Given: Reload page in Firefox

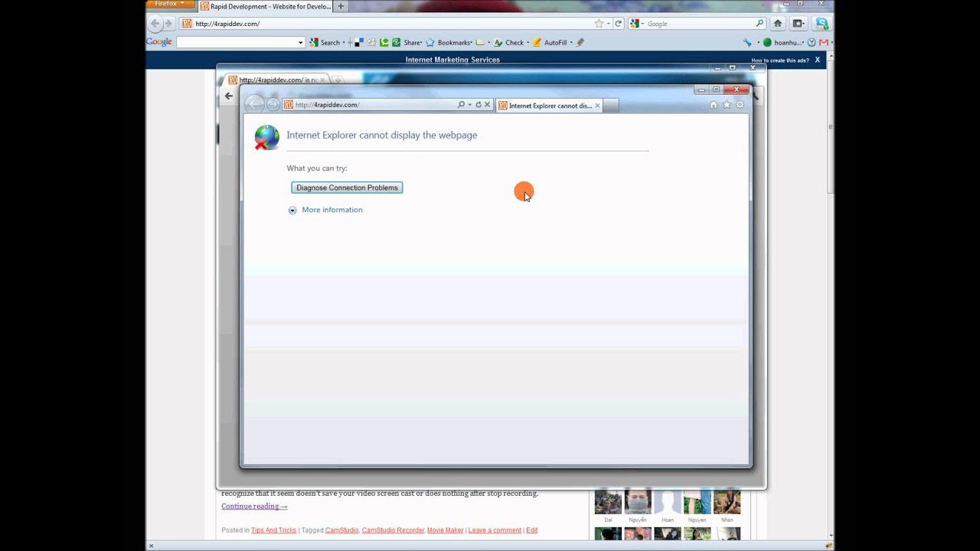Looking at the screenshot, I should click(619, 24).
